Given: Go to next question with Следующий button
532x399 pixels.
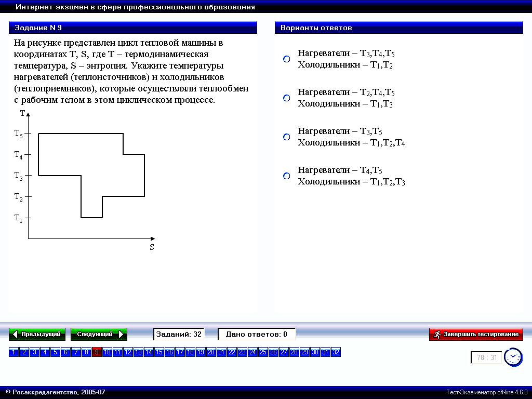Looking at the screenshot, I should [99, 335].
